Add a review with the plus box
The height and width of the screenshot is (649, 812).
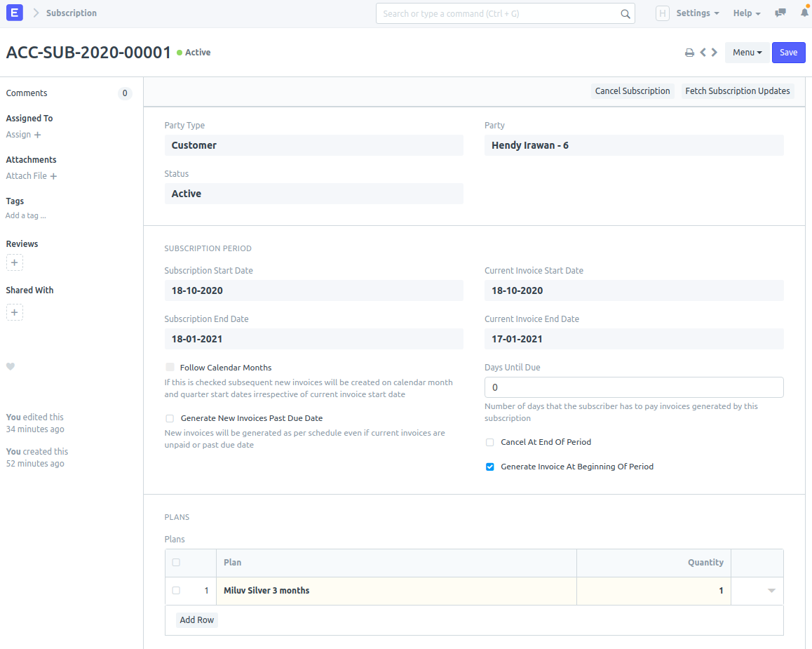15,262
